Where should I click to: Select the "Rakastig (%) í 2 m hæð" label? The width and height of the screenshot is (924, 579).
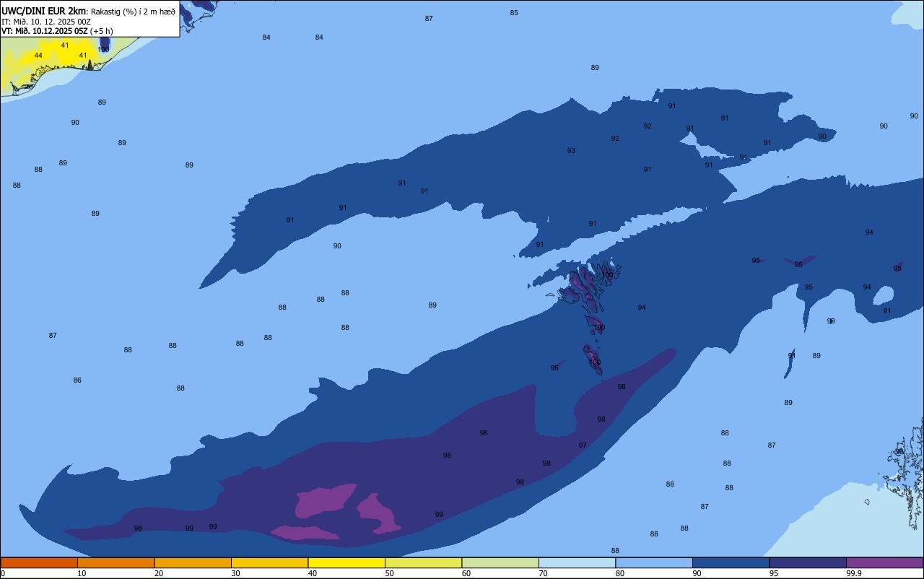(x=133, y=12)
